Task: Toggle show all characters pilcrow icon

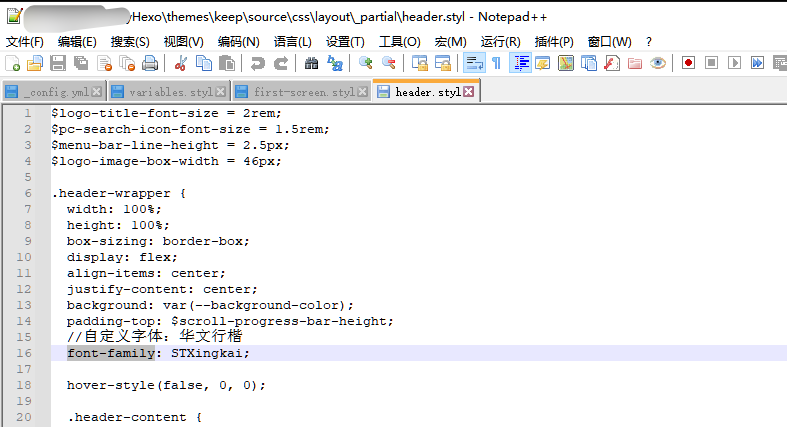Action: click(496, 63)
